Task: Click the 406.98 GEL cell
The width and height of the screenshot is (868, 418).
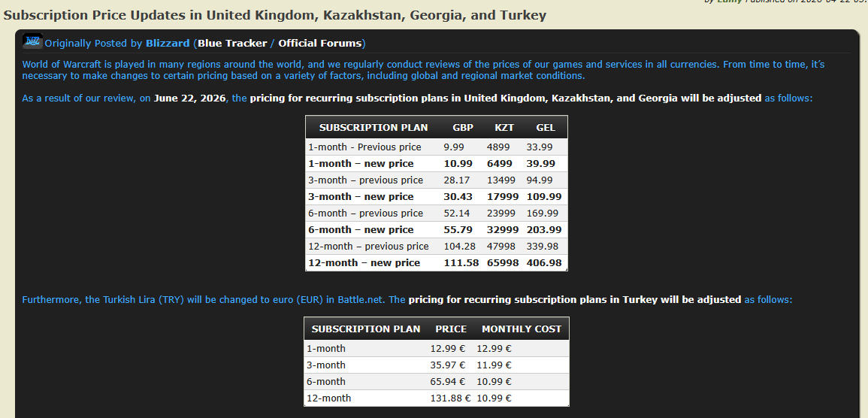Action: tap(543, 263)
